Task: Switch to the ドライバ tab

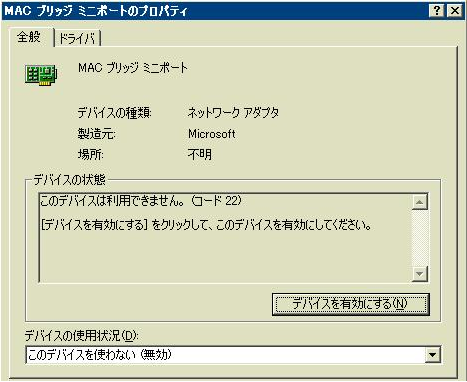Action: click(77, 38)
